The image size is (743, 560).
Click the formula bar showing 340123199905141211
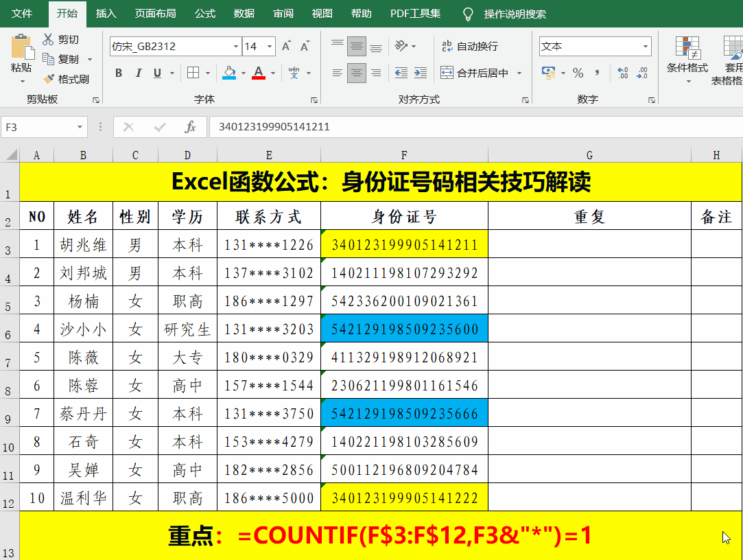pos(475,127)
